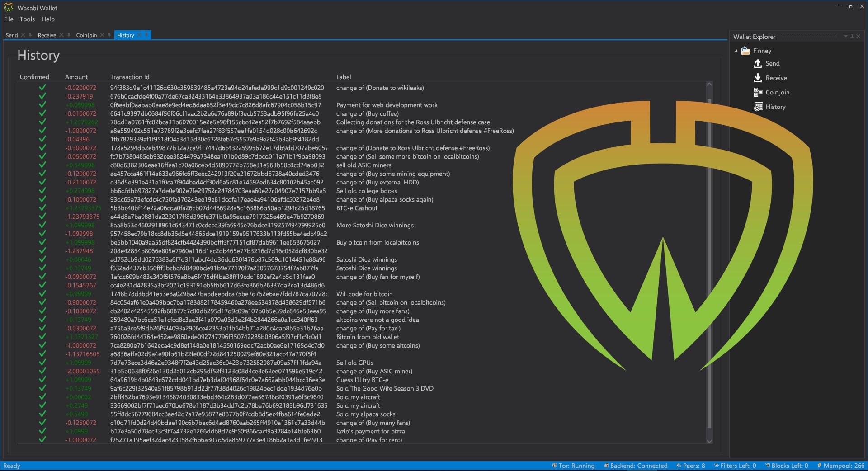This screenshot has width=868, height=471.
Task: Pin the Receive tab using its pin icon
Action: click(69, 35)
